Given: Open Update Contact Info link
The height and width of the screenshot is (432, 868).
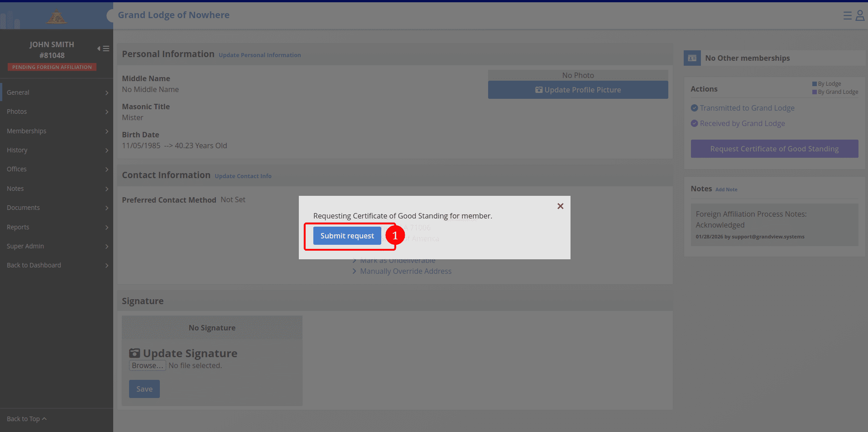Looking at the screenshot, I should (x=243, y=176).
